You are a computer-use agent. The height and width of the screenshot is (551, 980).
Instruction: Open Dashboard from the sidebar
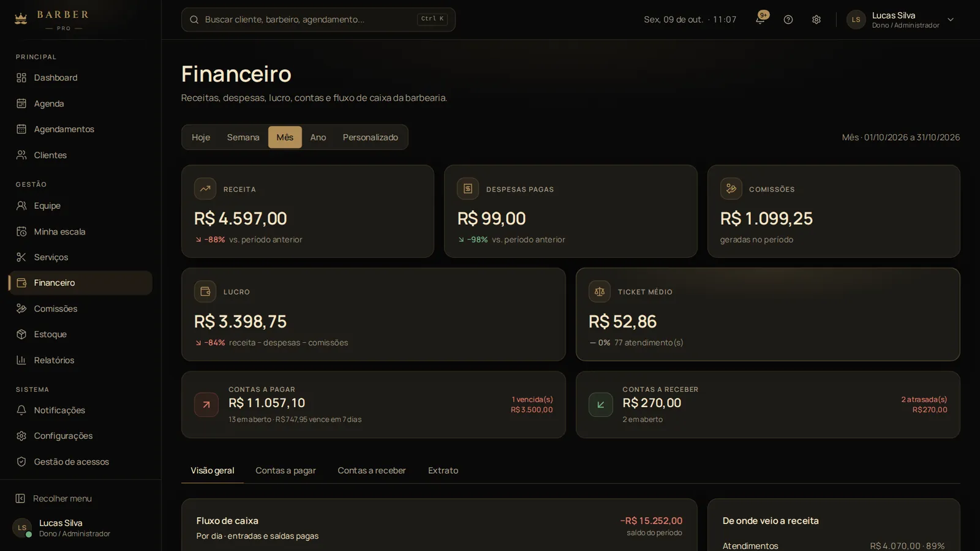click(80, 78)
